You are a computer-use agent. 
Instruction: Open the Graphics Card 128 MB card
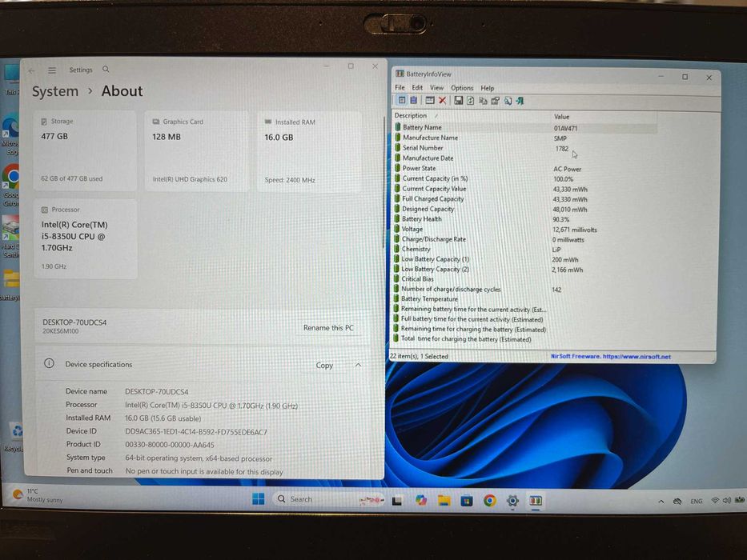[x=196, y=151]
